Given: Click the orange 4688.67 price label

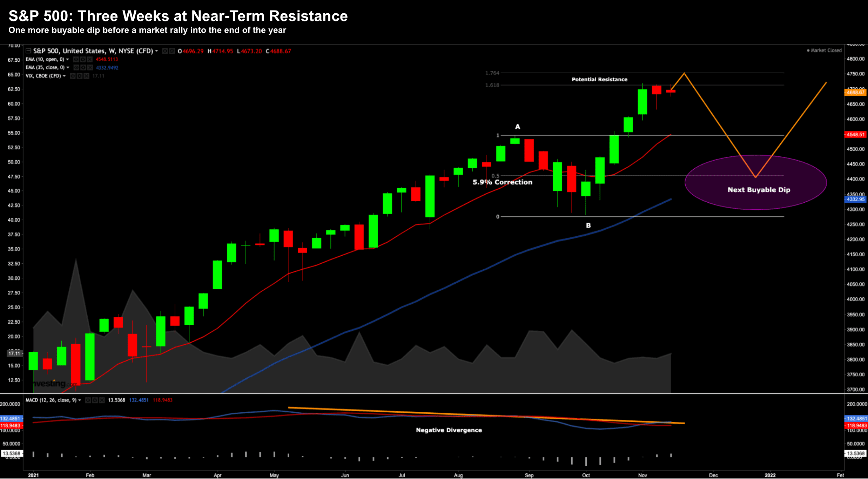Looking at the screenshot, I should pyautogui.click(x=855, y=93).
